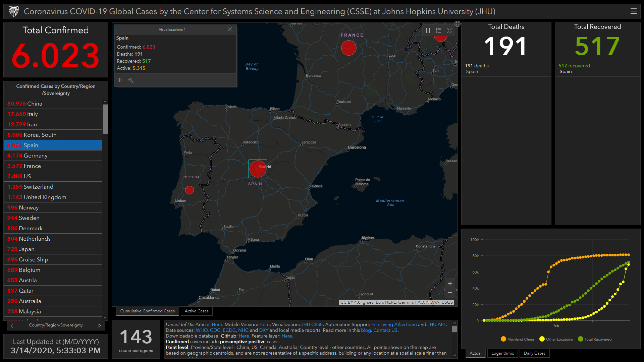Select Denmark in the country list
The width and height of the screenshot is (644, 362).
(x=53, y=228)
